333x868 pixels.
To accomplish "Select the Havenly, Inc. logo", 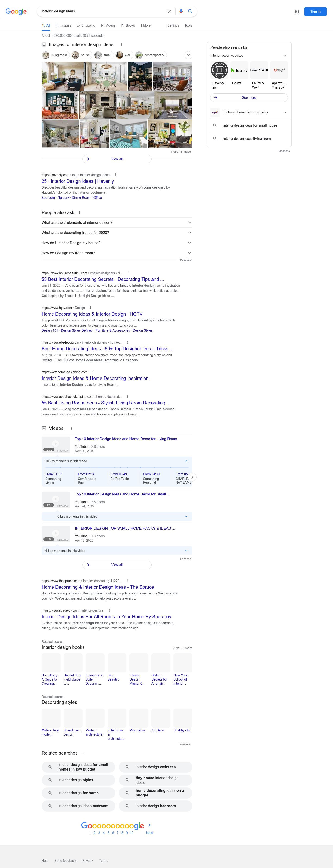I will [x=219, y=70].
